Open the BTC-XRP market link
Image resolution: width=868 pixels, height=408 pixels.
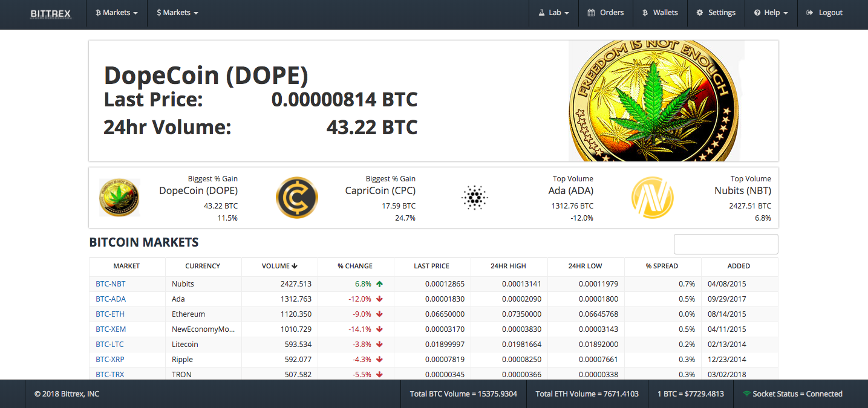[110, 359]
